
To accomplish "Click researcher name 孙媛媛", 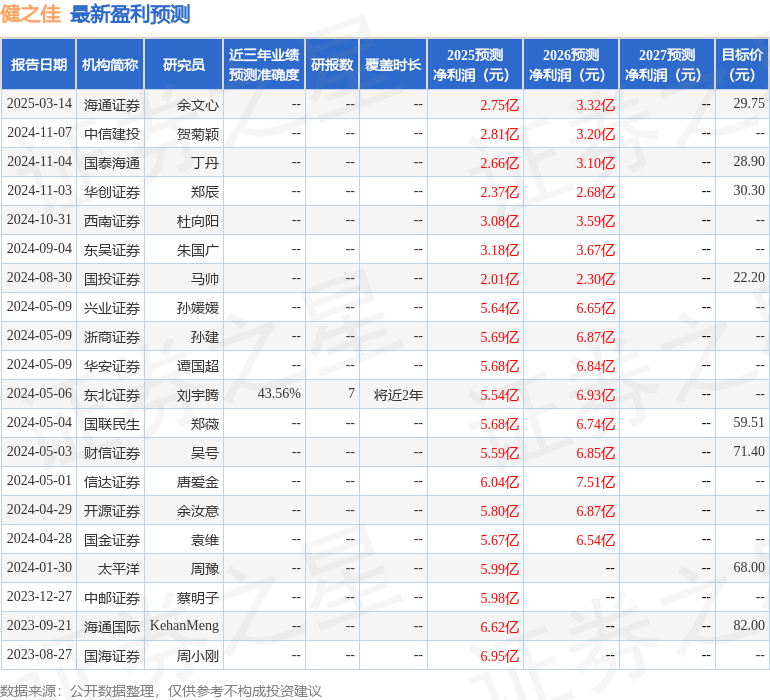I will pos(197,308).
